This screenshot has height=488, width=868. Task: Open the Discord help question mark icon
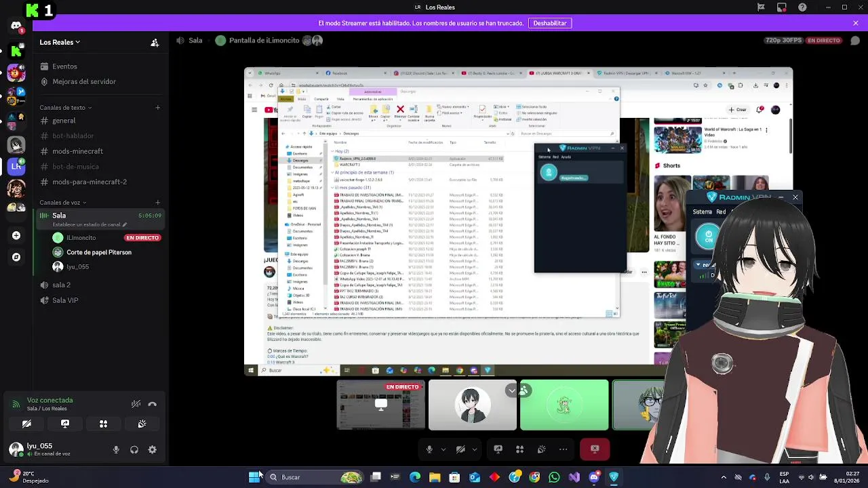pyautogui.click(x=803, y=7)
